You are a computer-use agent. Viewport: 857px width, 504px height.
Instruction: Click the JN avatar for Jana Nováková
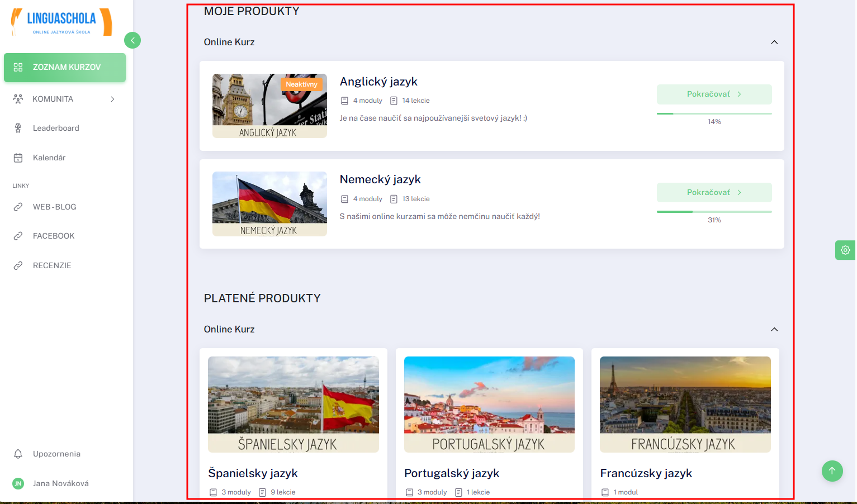click(18, 483)
